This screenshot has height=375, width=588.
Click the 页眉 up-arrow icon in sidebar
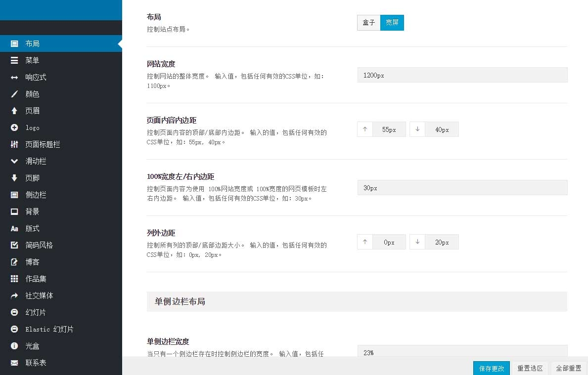[x=14, y=111]
